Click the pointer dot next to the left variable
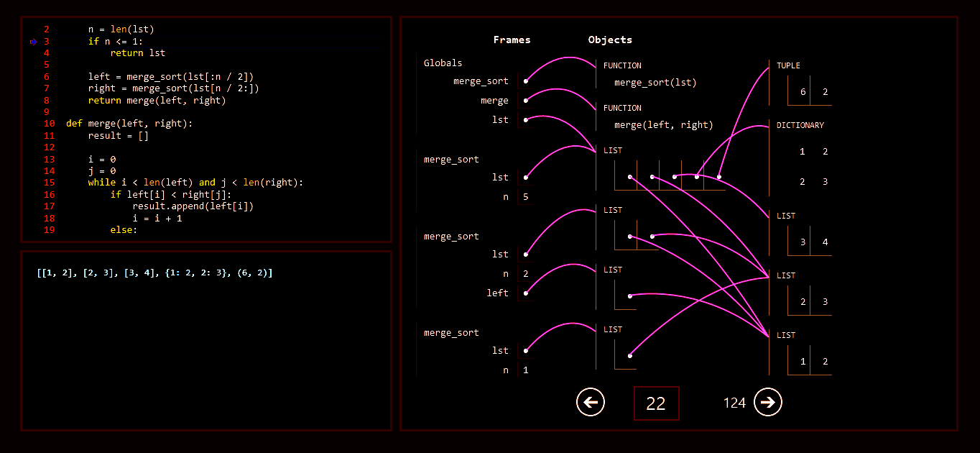The width and height of the screenshot is (980, 453). [x=526, y=293]
